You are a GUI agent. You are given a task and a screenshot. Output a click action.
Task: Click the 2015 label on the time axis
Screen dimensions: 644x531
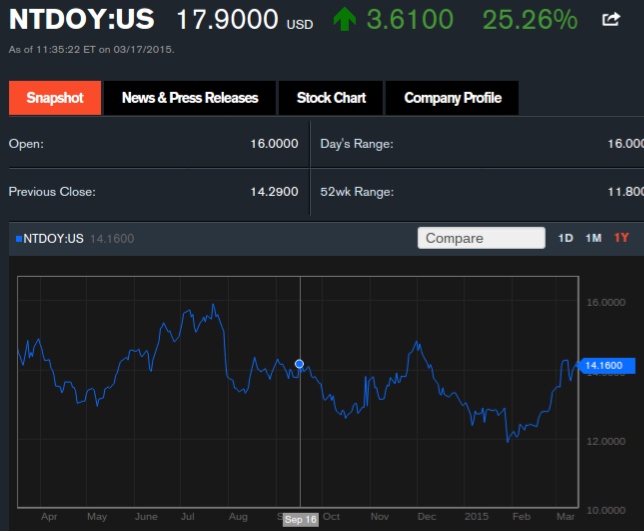tap(477, 517)
